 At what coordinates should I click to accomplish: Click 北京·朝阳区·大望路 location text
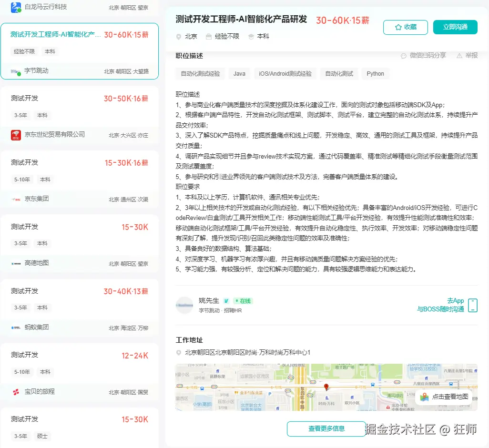pyautogui.click(x=126, y=72)
